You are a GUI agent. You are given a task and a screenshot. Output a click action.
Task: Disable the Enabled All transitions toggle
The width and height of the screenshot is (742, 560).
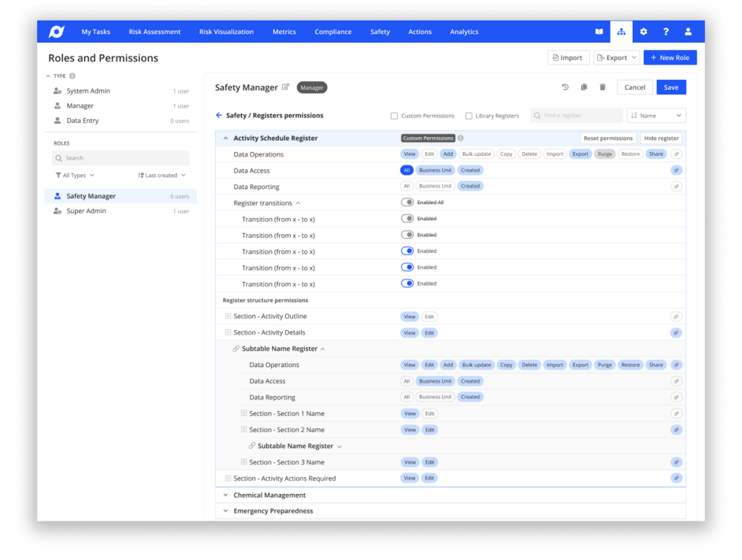pos(407,202)
